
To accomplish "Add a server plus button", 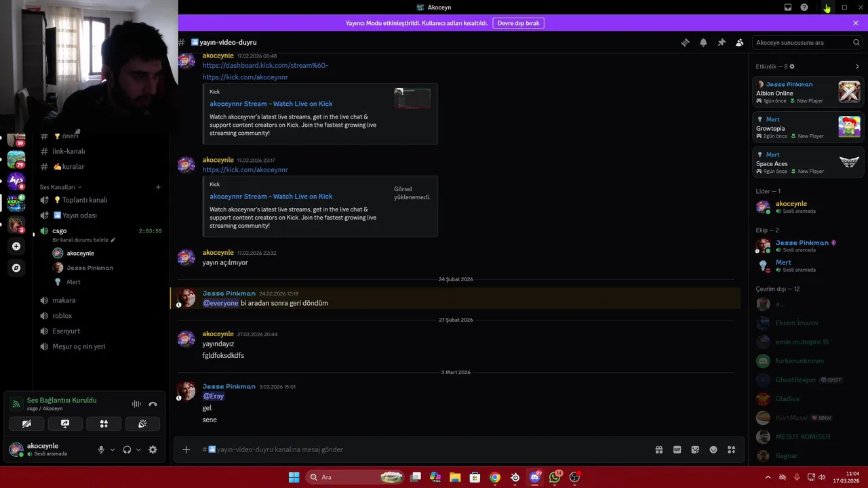I will (x=16, y=247).
